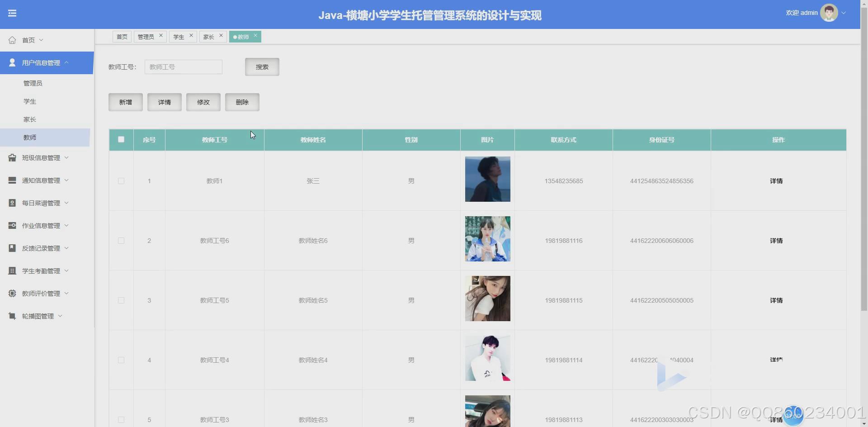Check the checkbox for row 教师工号6
The width and height of the screenshot is (868, 427).
click(121, 241)
